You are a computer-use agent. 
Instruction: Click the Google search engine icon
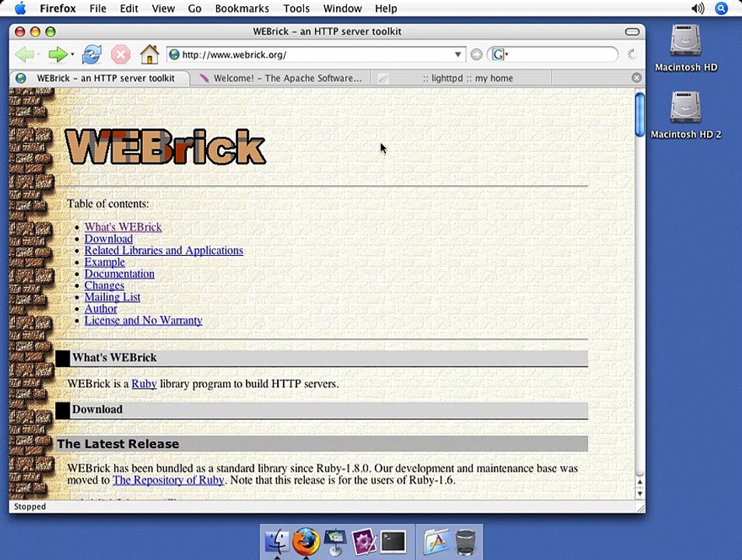tap(497, 55)
